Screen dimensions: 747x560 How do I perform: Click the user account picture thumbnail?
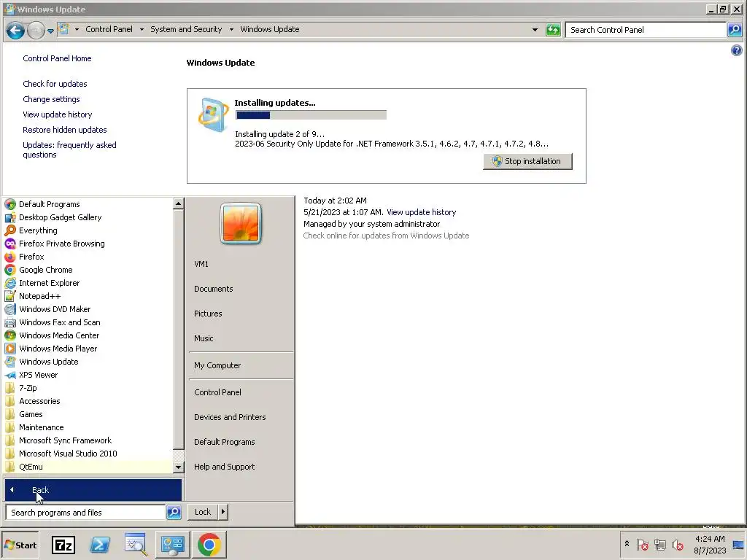[x=241, y=223]
